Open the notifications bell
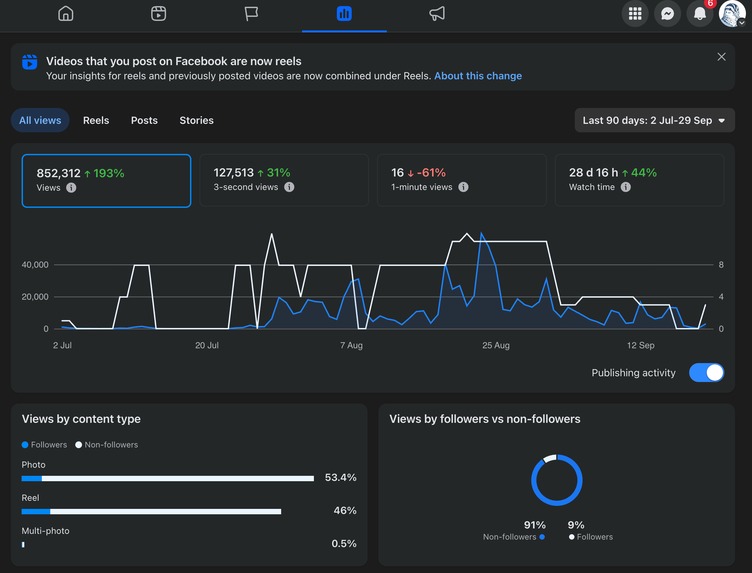 pos(700,13)
